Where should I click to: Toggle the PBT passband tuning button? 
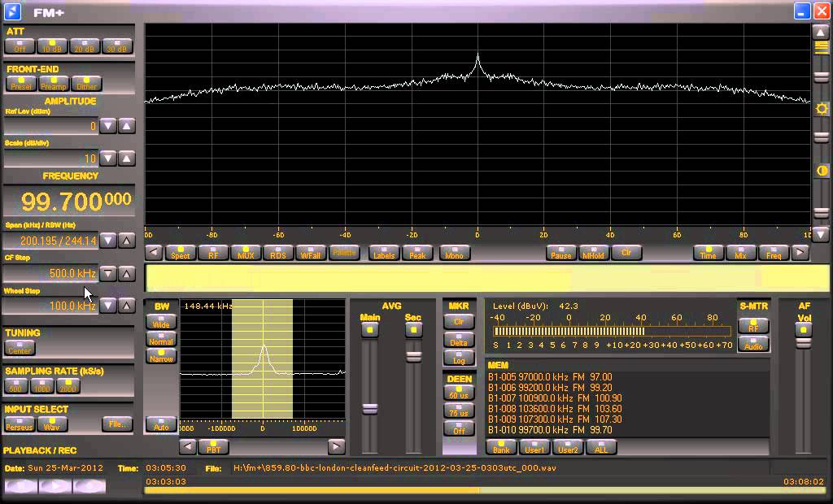coord(213,447)
